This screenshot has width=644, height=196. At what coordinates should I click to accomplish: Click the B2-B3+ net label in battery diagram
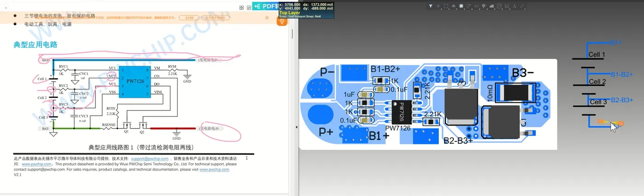tap(622, 100)
